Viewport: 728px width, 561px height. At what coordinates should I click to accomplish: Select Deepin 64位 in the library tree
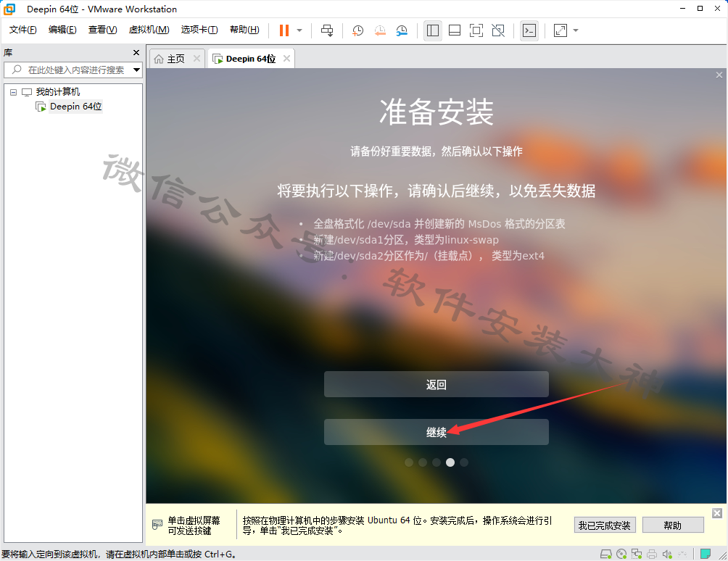75,107
